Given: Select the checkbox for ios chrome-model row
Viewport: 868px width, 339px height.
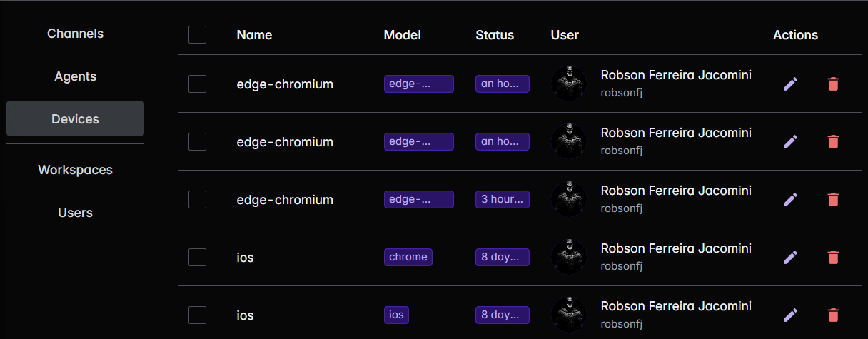Looking at the screenshot, I should [x=197, y=257].
